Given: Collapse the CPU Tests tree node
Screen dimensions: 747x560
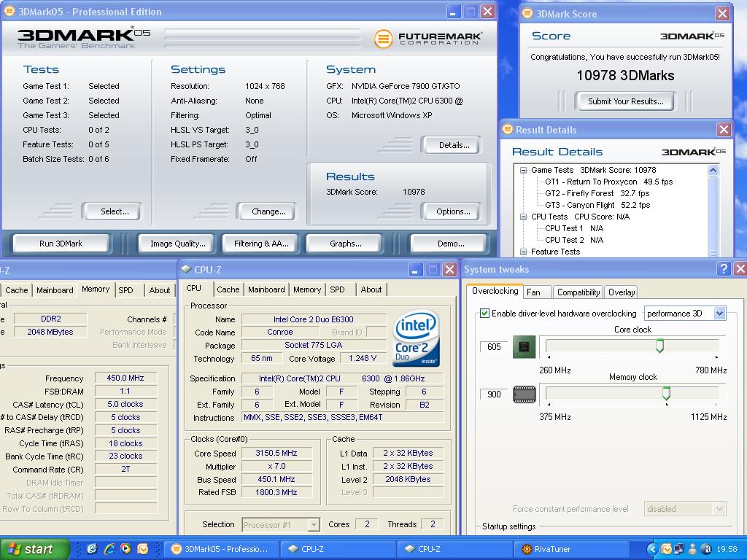Looking at the screenshot, I should [524, 217].
